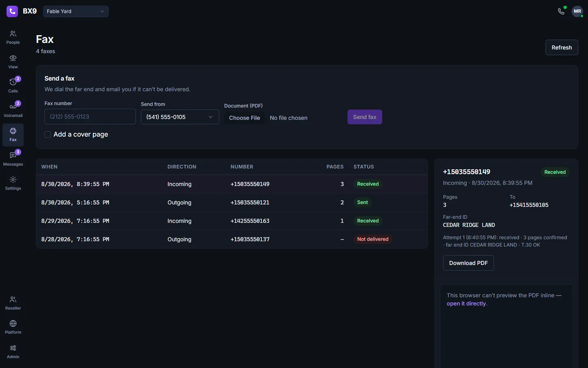The image size is (588, 368).
Task: Open the MR user avatar menu
Action: pos(577,11)
